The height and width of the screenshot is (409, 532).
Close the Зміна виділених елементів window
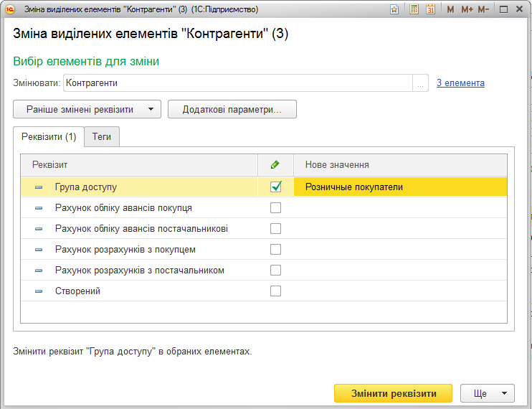[x=519, y=9]
